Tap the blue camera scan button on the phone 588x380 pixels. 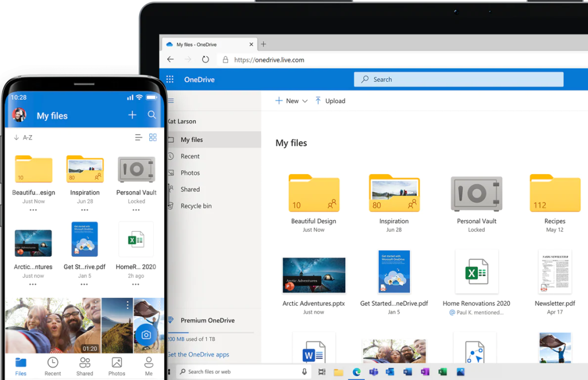(146, 335)
